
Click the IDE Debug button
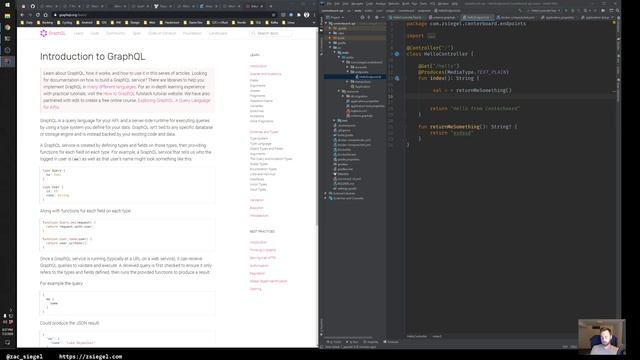click(x=573, y=10)
